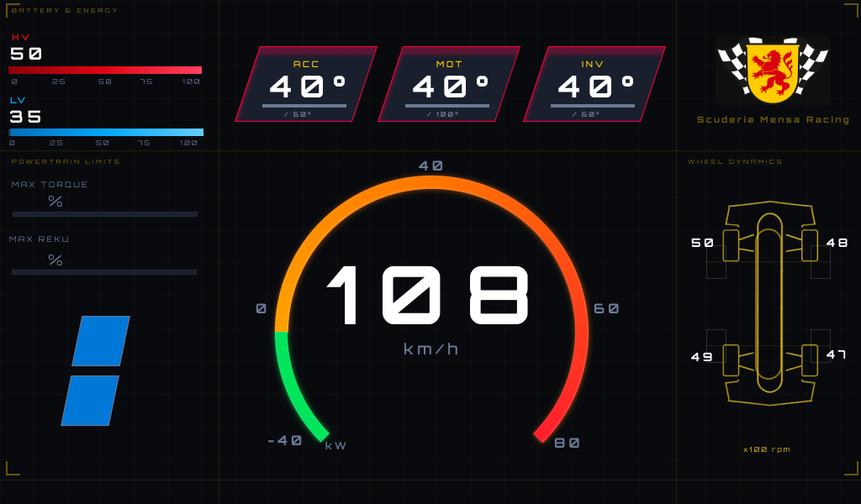861x504 pixels.
Task: Click the MOT temperature card
Action: tap(449, 84)
